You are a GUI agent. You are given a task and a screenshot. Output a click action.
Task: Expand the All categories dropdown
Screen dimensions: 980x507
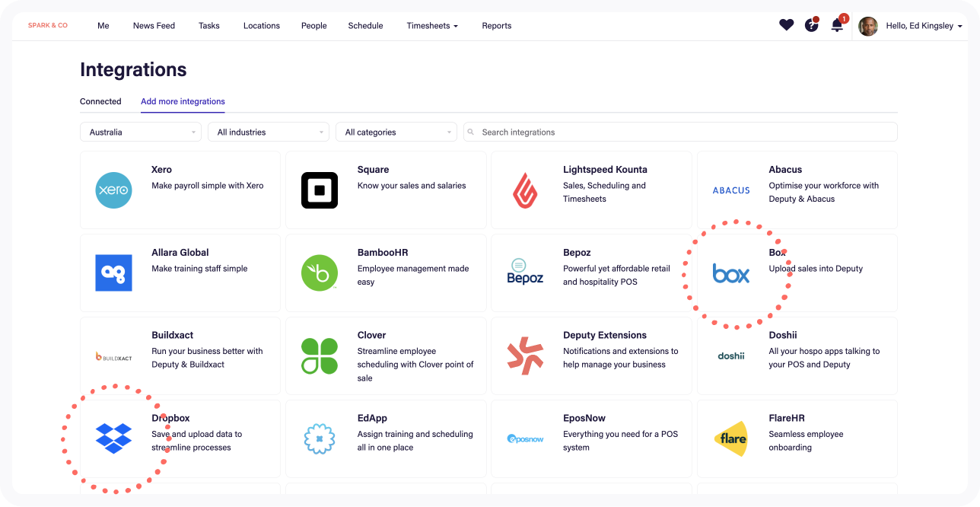[x=396, y=132]
